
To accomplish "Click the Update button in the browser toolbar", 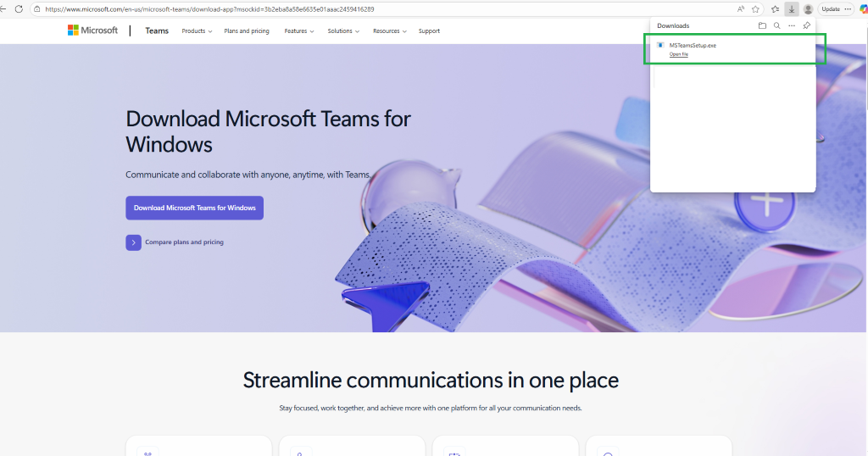I will (x=836, y=8).
